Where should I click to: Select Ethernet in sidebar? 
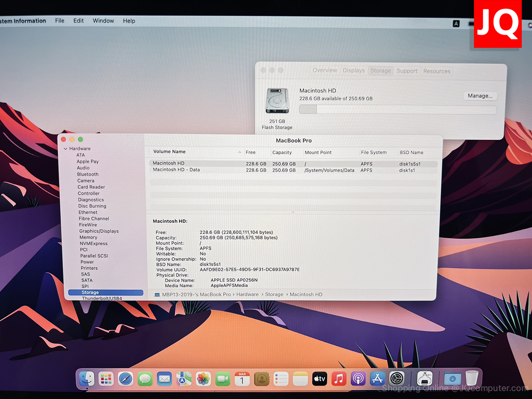pos(88,212)
